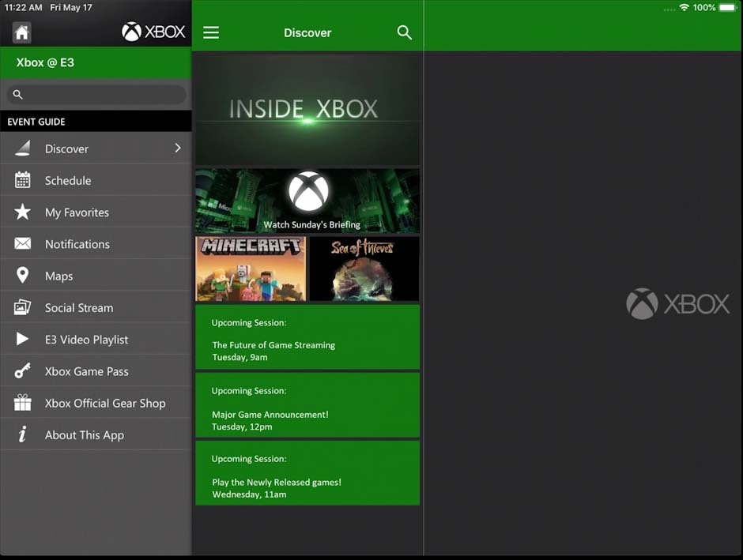Click the About This App info icon

coord(22,434)
